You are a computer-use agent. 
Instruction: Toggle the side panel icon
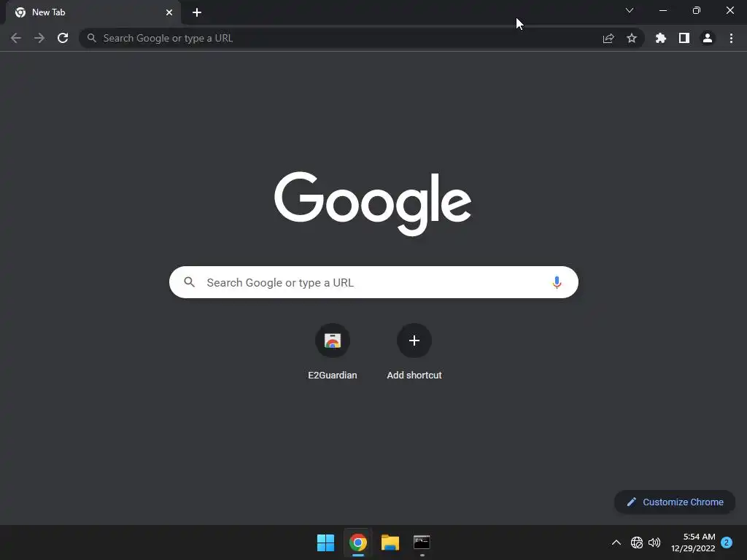pyautogui.click(x=684, y=38)
